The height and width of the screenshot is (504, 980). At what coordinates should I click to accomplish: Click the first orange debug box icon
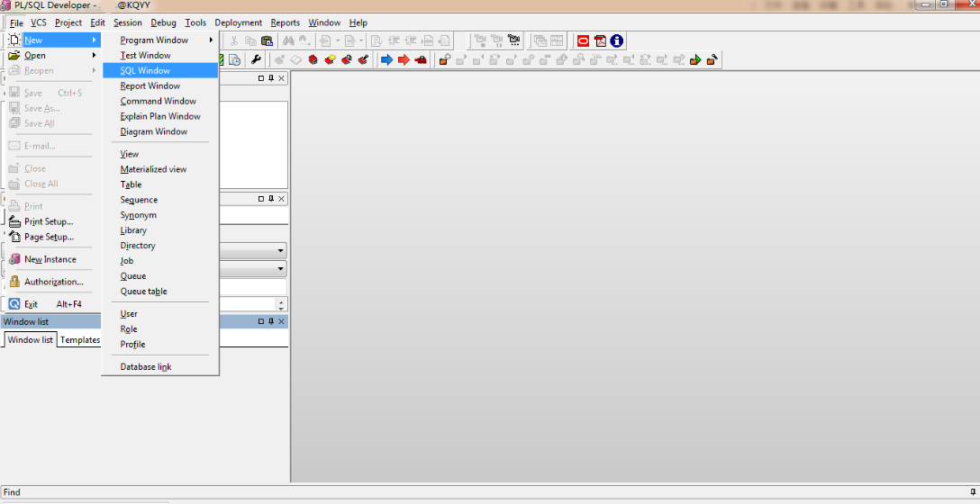click(444, 60)
